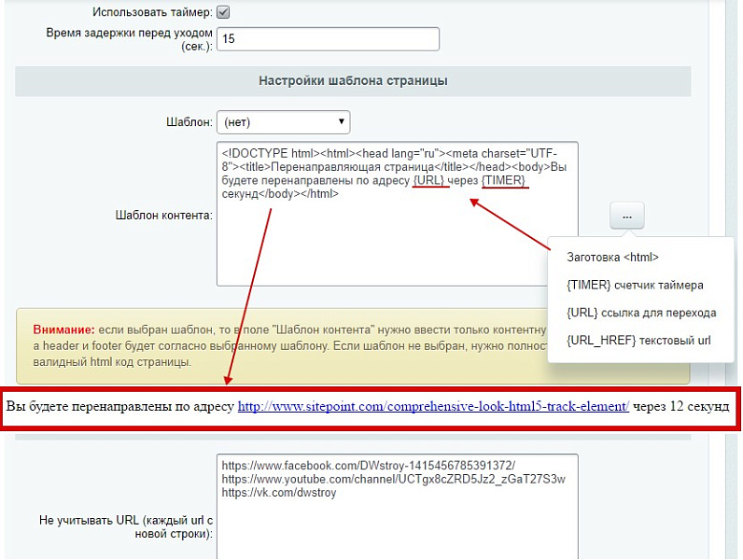Follow the sitepoint.com html5 track element link

[433, 407]
